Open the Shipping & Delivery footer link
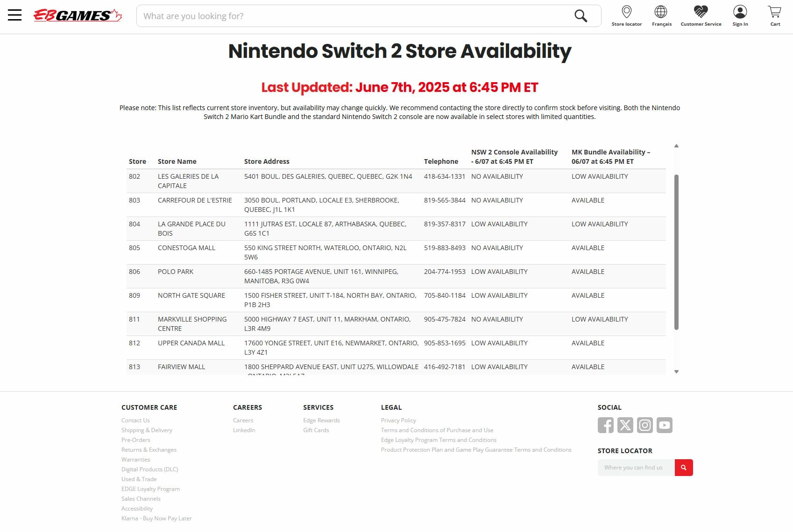 (147, 430)
